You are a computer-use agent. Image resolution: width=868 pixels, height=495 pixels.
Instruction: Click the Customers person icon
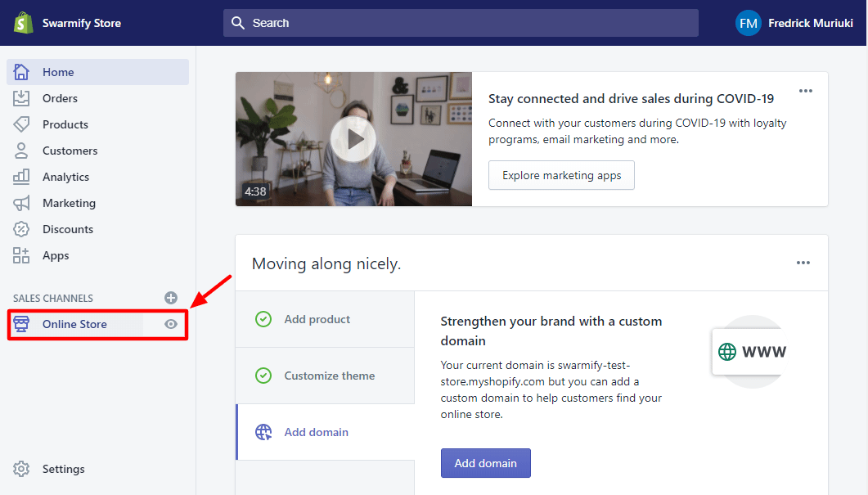[21, 151]
